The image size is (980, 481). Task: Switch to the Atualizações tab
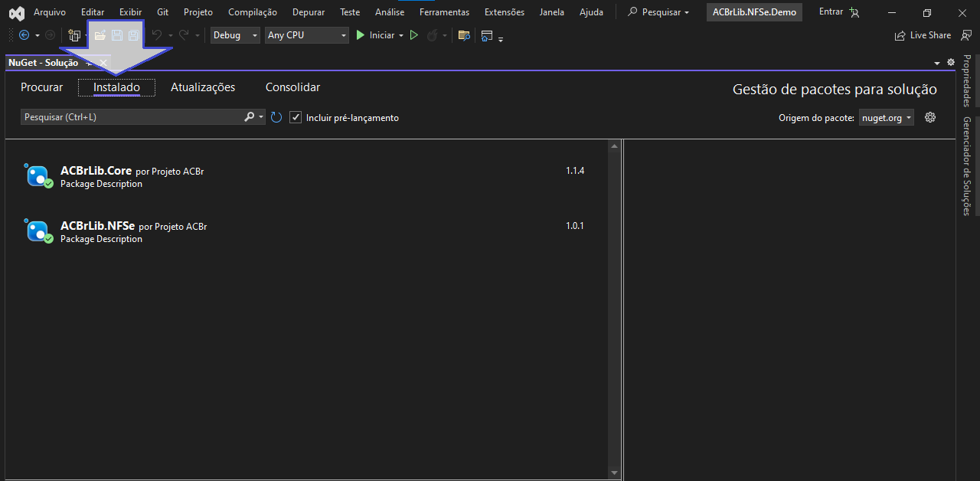203,87
